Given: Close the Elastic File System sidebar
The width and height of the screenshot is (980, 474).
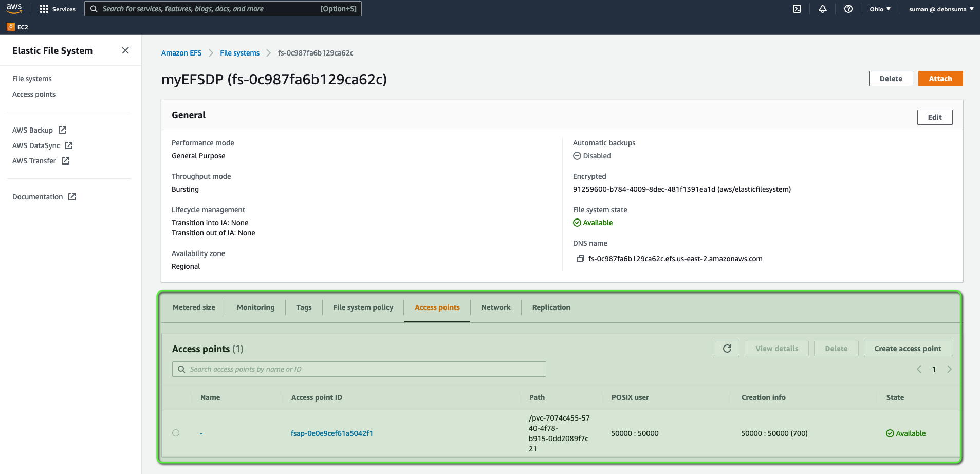Looking at the screenshot, I should coord(125,50).
